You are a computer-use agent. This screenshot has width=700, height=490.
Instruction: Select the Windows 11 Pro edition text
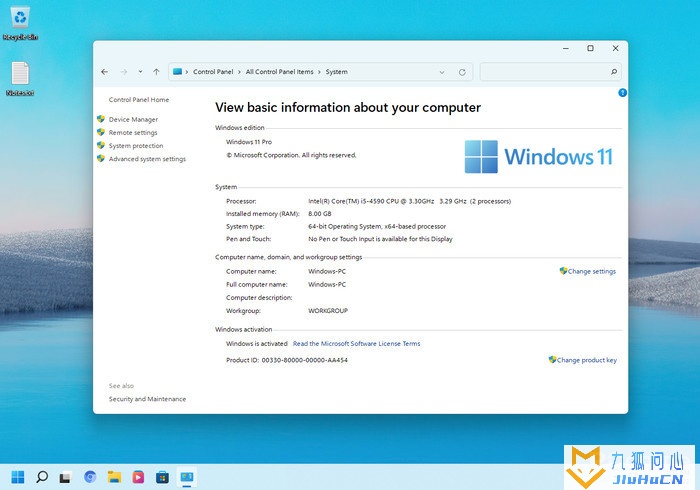point(249,142)
